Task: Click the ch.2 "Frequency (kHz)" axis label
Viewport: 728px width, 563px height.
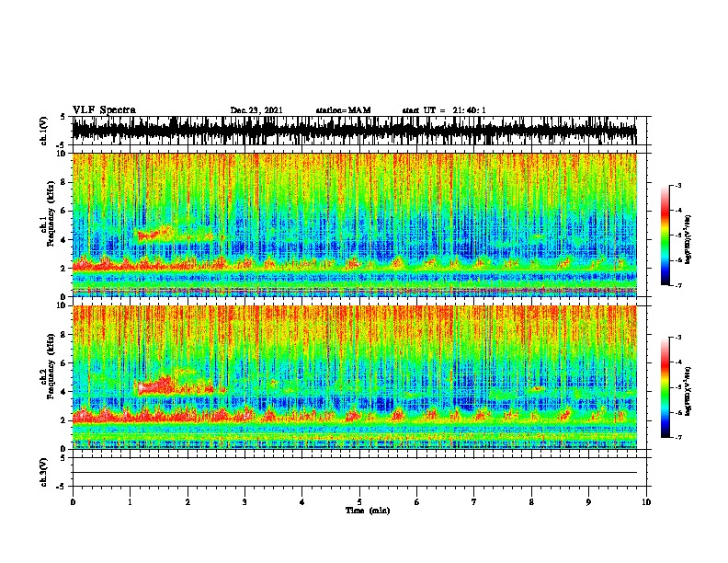Action: point(51,366)
